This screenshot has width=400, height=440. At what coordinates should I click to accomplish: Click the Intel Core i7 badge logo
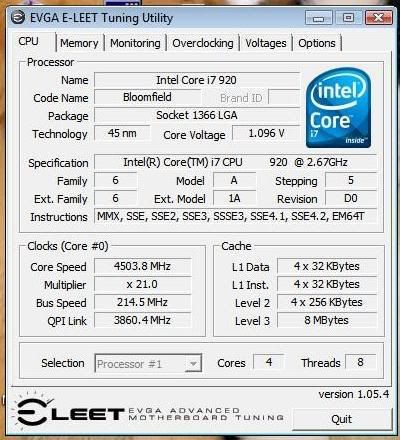[x=339, y=108]
